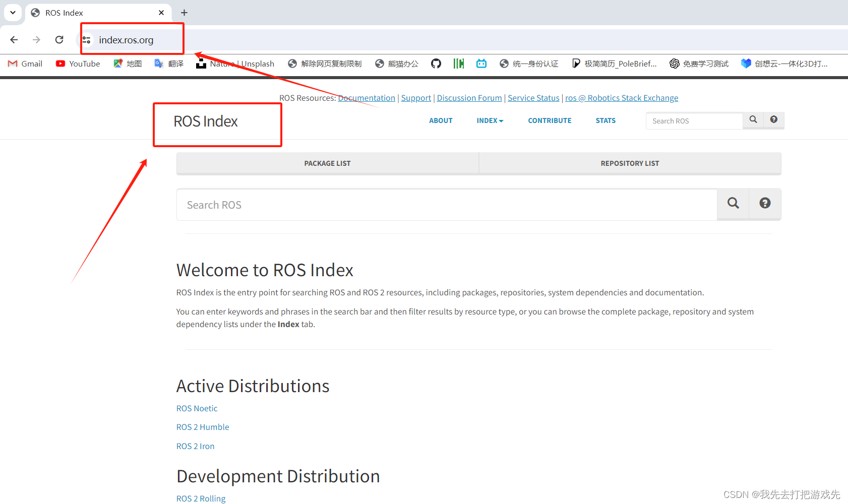The image size is (848, 504).
Task: Click the Active Distributions heading
Action: pos(253,386)
